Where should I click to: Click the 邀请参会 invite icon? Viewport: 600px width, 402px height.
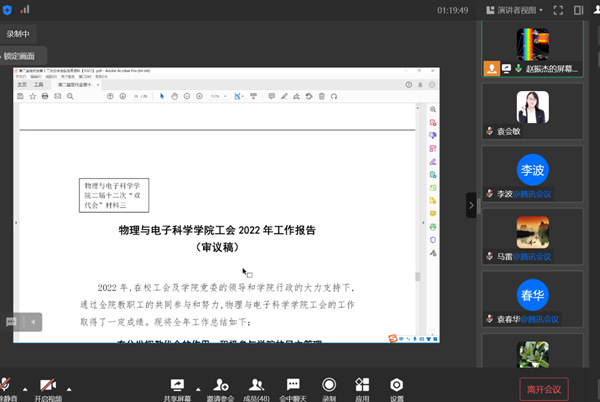point(221,384)
